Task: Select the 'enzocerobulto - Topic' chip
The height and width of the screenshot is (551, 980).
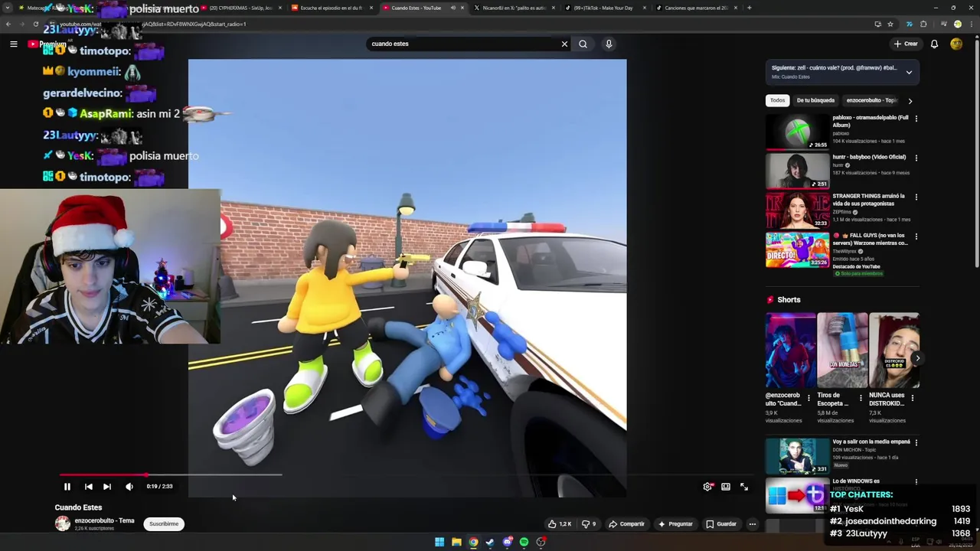Action: (871, 100)
